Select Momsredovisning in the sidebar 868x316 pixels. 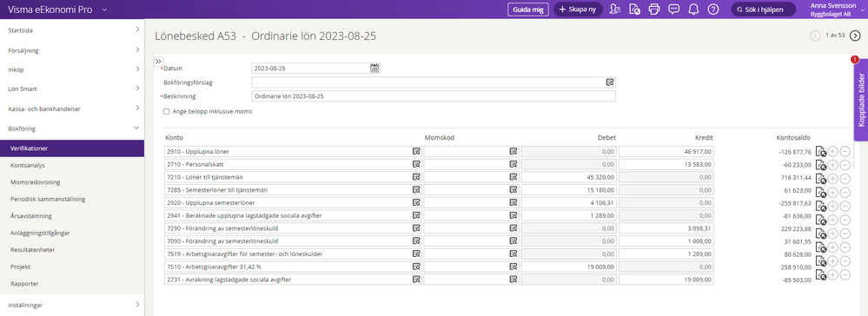(x=35, y=181)
